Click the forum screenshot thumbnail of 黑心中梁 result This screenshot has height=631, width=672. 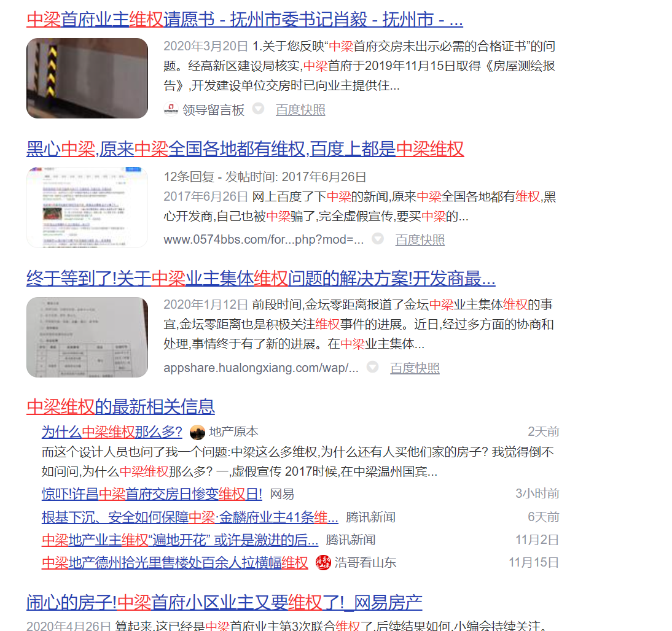[x=87, y=207]
